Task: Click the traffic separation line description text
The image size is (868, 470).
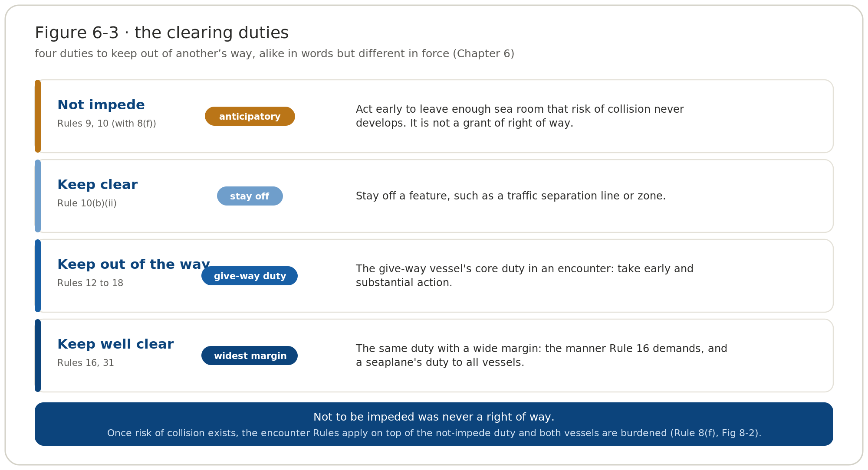Action: [511, 196]
